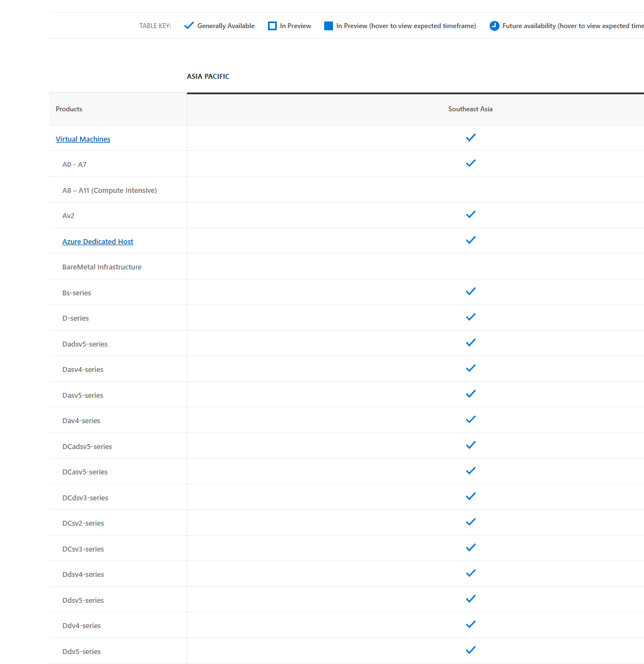Select the Ddv5-series row label

[82, 652]
